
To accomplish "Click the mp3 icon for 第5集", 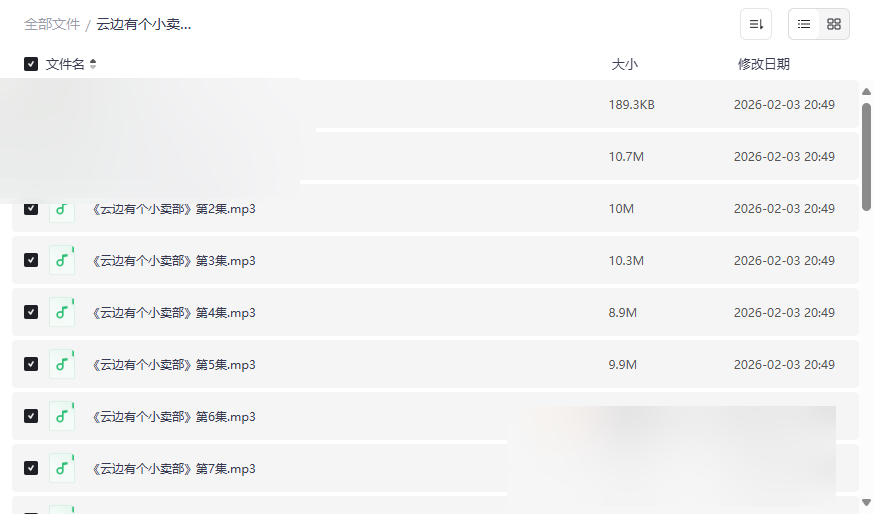I will click(62, 364).
